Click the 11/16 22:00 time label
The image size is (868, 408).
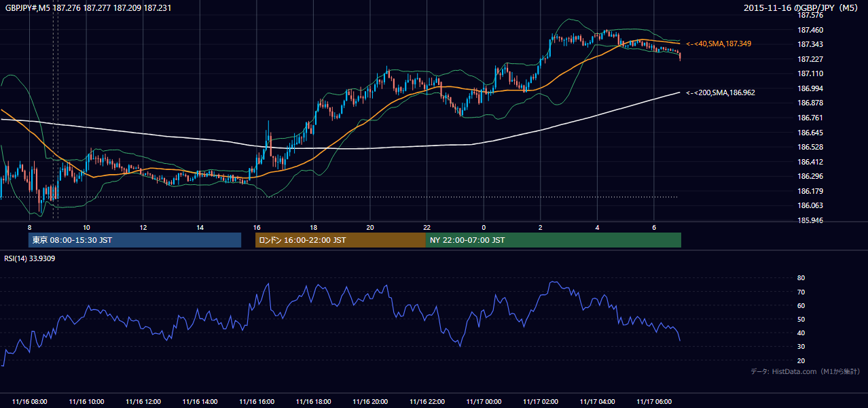point(427,402)
